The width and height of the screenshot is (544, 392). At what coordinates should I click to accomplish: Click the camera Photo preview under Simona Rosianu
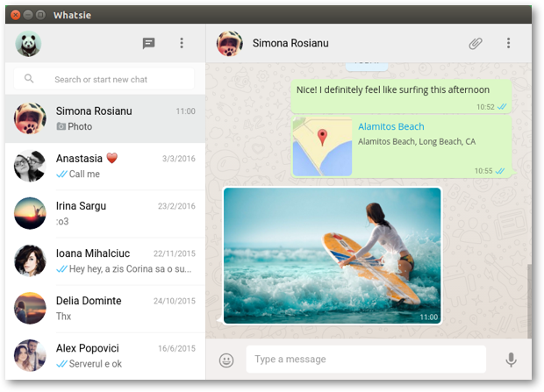coord(75,126)
